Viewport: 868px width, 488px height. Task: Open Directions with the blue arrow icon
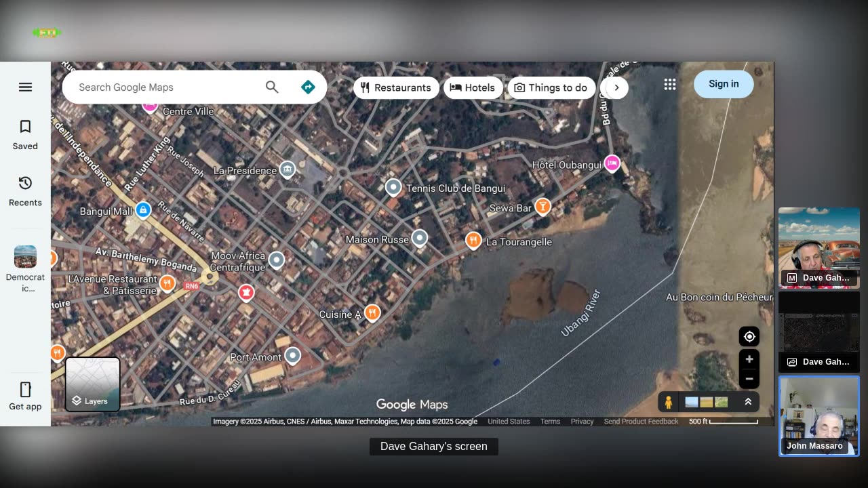(x=308, y=87)
